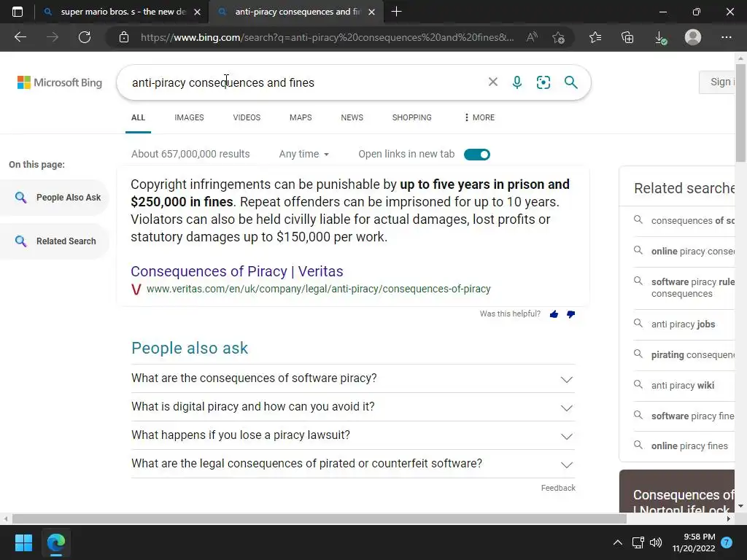Viewport: 747px width, 560px height.
Task: Reload the current Bing page
Action: tap(85, 37)
